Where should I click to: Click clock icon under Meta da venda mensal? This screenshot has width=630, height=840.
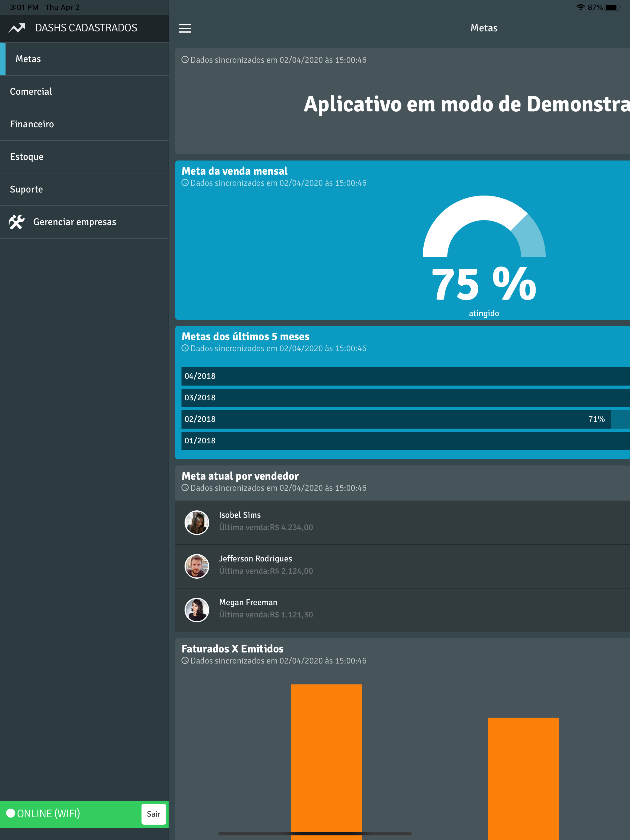(x=185, y=183)
